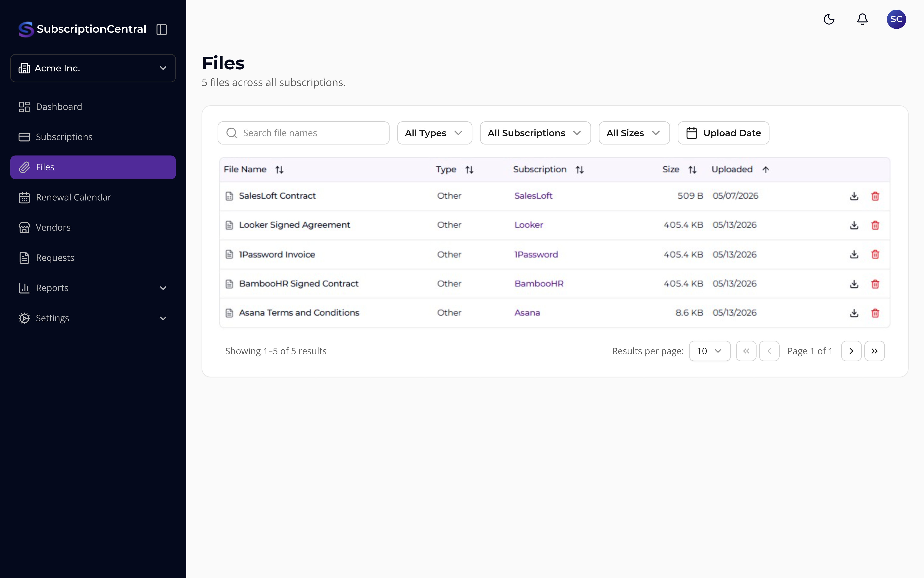Click the Looker Signed Agreement document icon
Screen dimensions: 924x578
tap(229, 225)
